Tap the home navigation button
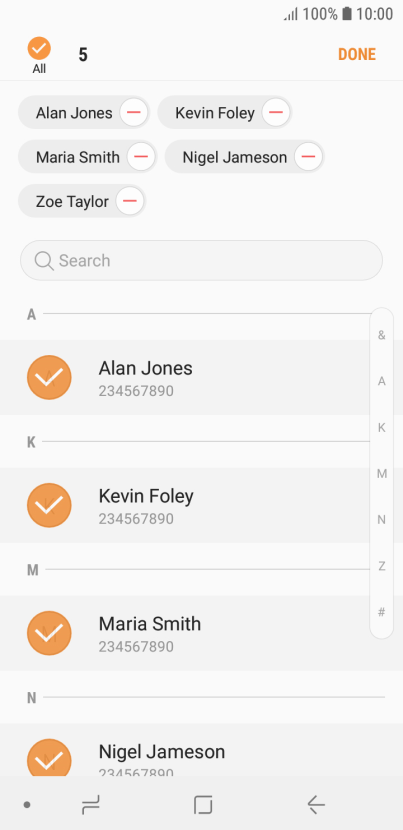Viewport: 403px width, 830px height. (203, 805)
